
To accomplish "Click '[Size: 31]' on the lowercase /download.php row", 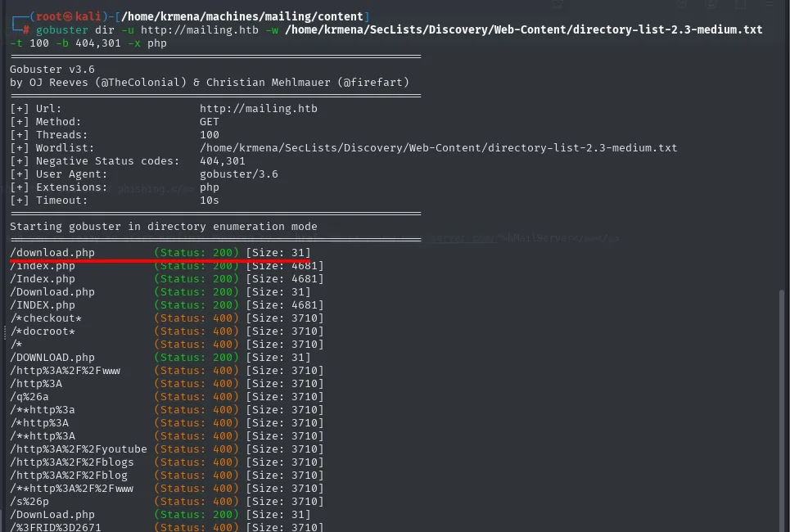I will pyautogui.click(x=278, y=252).
